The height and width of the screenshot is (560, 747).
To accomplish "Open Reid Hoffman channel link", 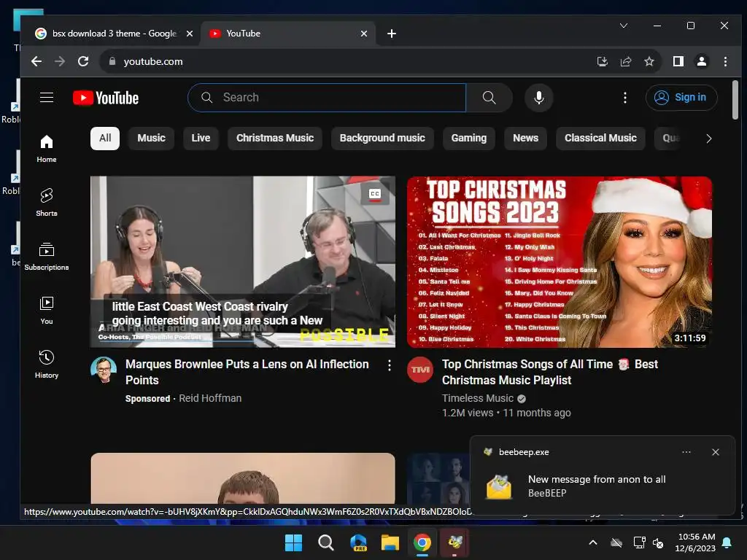I will click(210, 398).
